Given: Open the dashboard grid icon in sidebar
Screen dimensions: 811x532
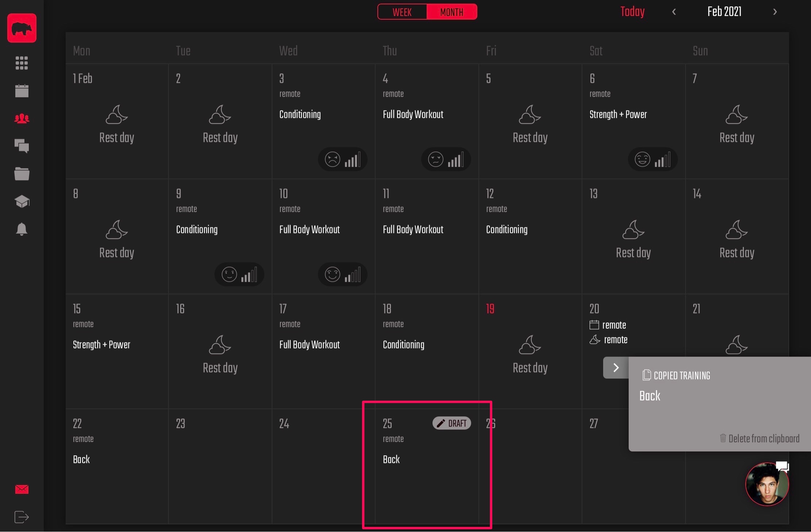Looking at the screenshot, I should (22, 63).
